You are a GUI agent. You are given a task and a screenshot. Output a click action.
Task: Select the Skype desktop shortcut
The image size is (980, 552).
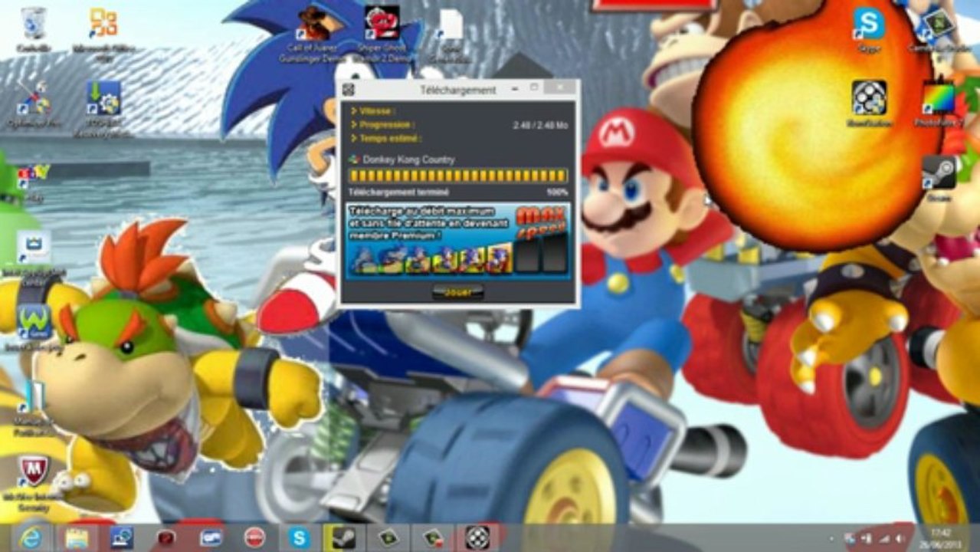point(869,29)
